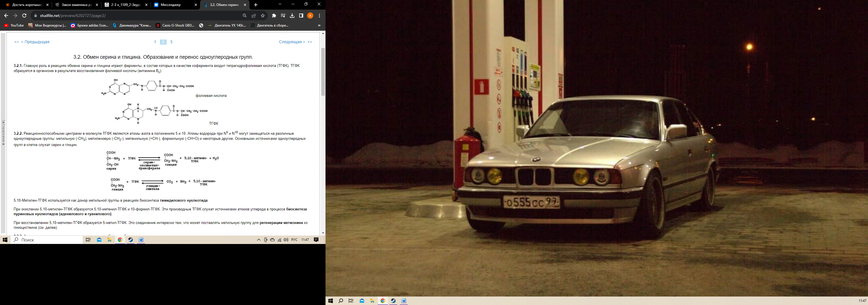Open the "Дакимакура" bookmark
The image size is (868, 305).
tap(132, 25)
